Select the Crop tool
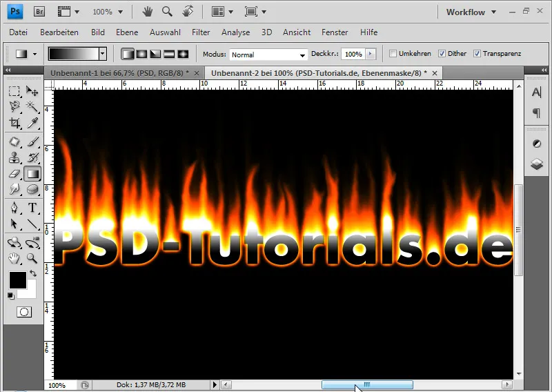 coord(14,123)
